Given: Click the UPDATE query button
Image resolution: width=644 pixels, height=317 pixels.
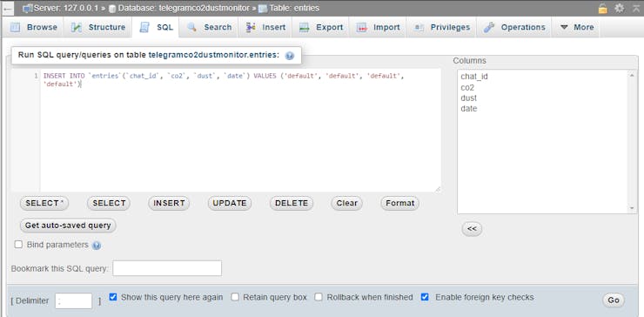Looking at the screenshot, I should pyautogui.click(x=230, y=203).
